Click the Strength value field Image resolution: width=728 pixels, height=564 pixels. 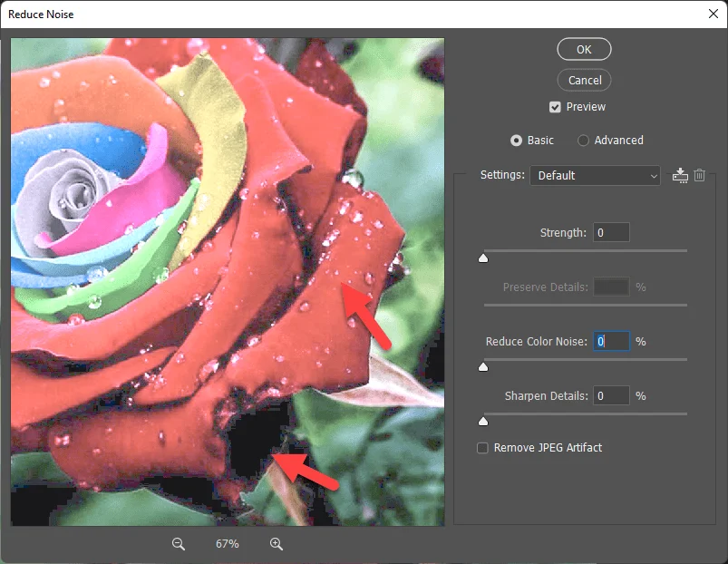click(x=611, y=232)
